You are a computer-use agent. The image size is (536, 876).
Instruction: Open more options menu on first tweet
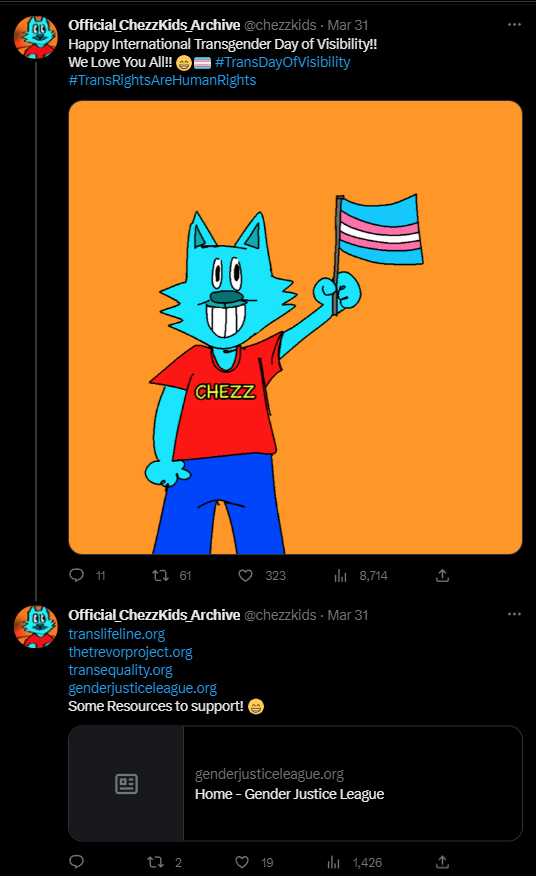(514, 25)
